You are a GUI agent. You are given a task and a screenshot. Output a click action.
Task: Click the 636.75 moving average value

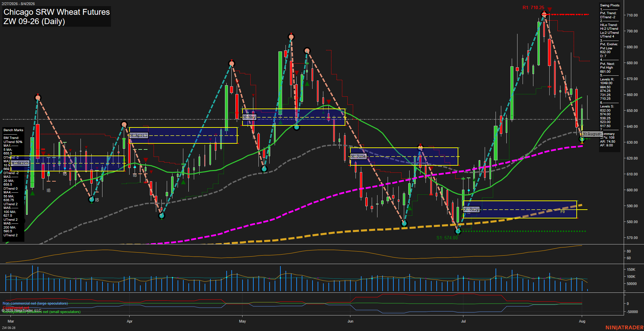pyautogui.click(x=9, y=200)
